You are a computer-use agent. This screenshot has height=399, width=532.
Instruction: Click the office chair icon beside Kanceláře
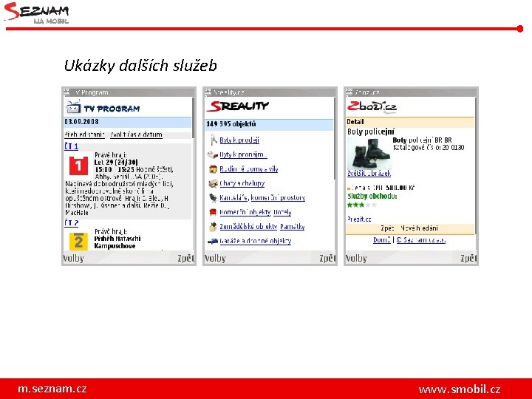pos(213,198)
